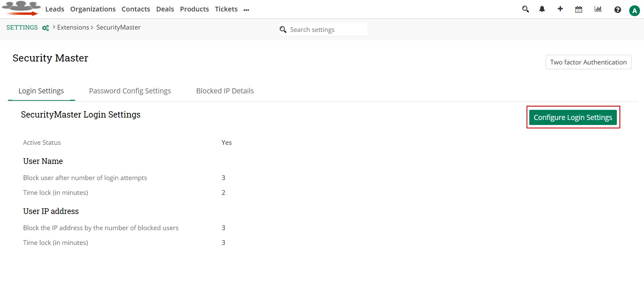Open the reports bar chart icon

click(x=598, y=9)
